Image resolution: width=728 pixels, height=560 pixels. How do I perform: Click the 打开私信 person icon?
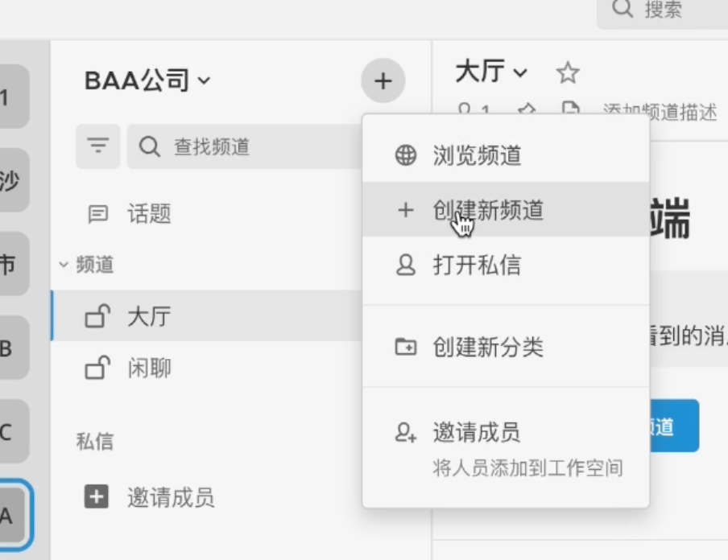point(406,265)
